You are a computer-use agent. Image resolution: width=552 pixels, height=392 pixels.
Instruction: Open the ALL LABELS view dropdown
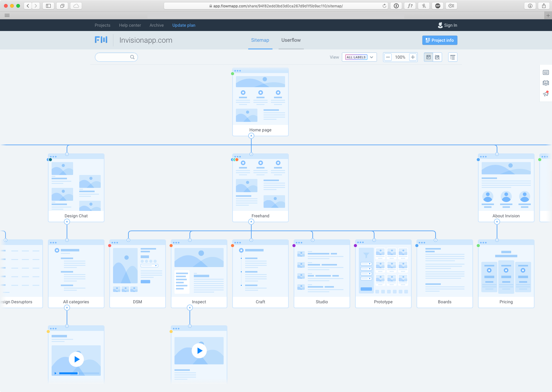tap(359, 57)
